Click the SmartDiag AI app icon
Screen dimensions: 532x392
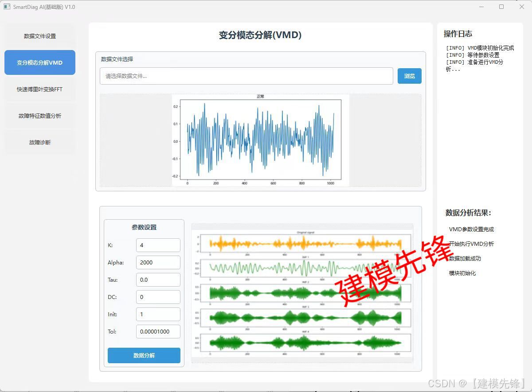coord(7,7)
